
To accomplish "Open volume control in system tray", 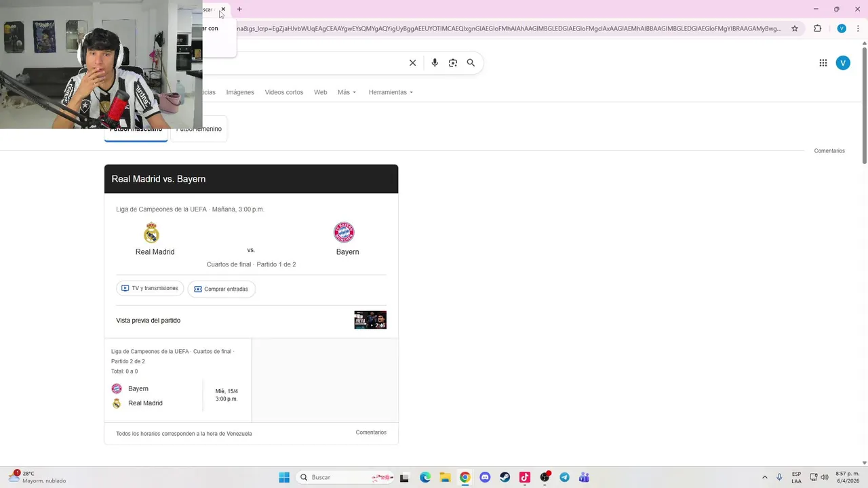I will pos(825,477).
